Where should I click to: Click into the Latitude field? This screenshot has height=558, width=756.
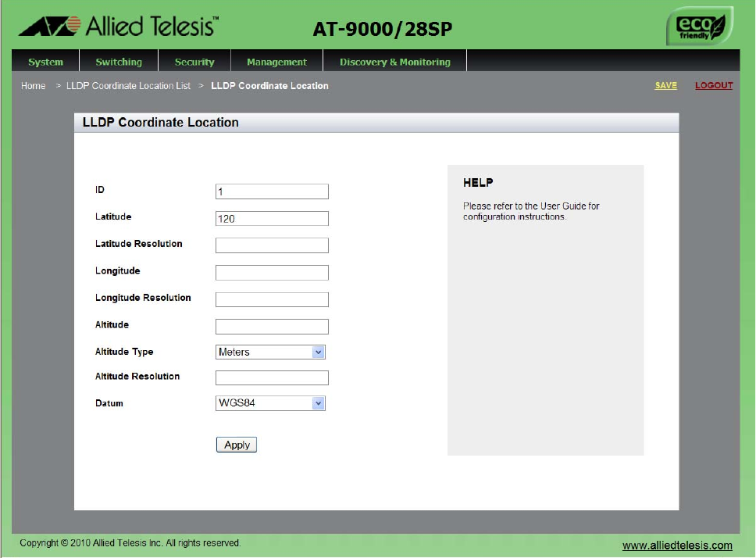pyautogui.click(x=272, y=219)
